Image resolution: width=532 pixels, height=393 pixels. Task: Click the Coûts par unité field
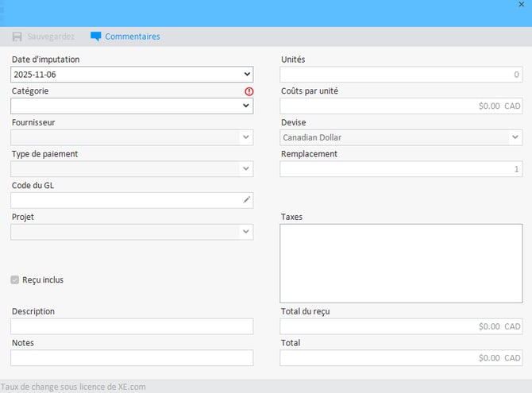click(401, 106)
